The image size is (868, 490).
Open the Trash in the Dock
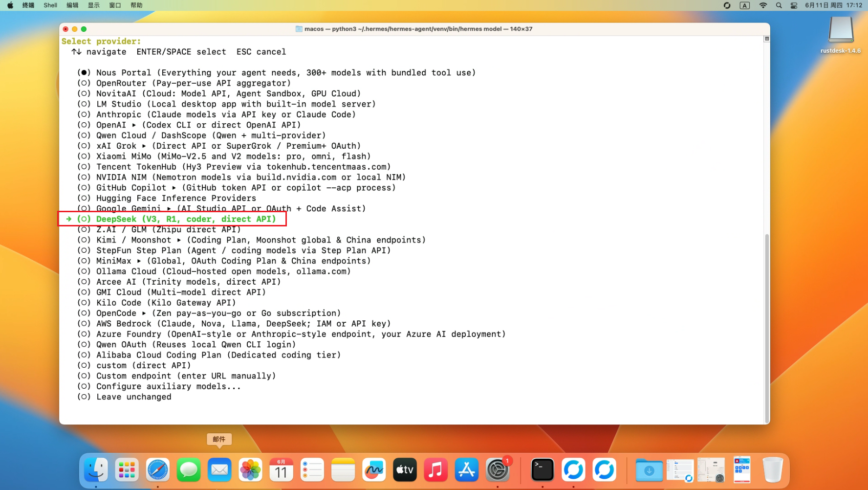[773, 470]
